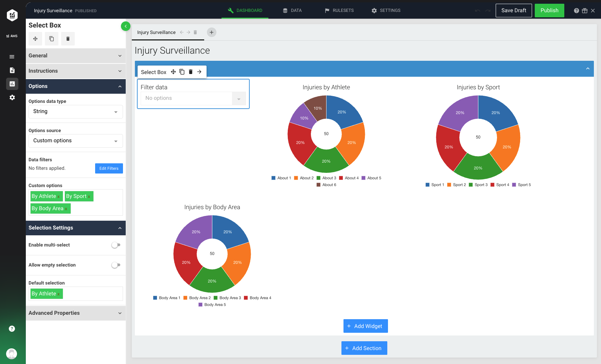Click the Save Draft button
Viewport: 601px width, 364px height.
[x=514, y=11]
